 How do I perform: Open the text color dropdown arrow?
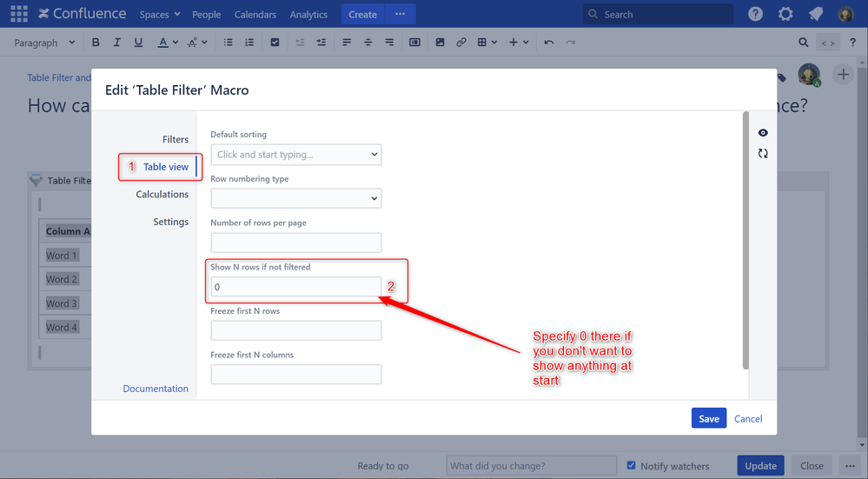point(176,43)
